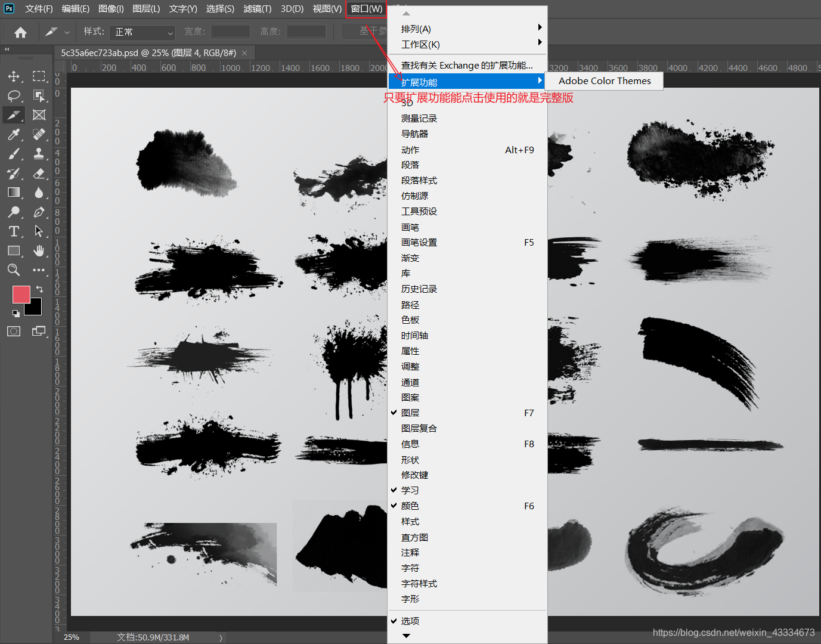Select the Eyedropper tool

point(14,134)
